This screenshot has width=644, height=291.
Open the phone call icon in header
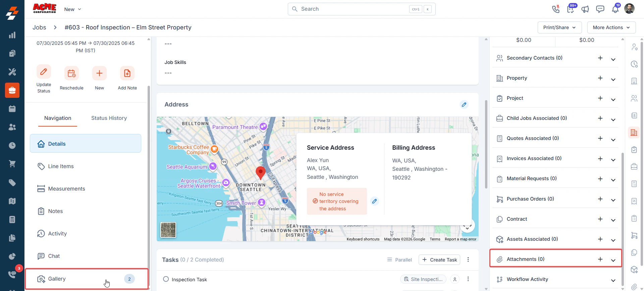[556, 9]
